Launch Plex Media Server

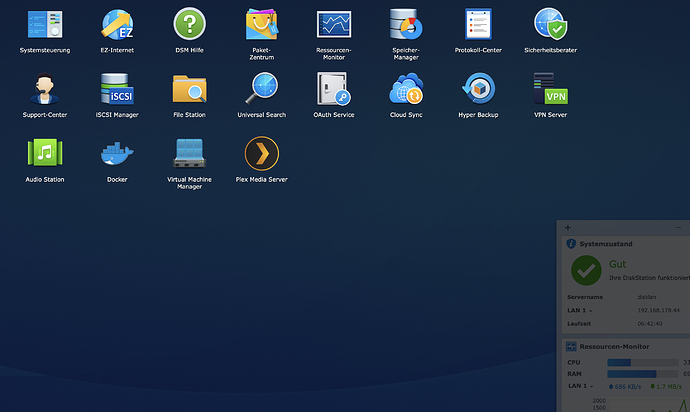(x=261, y=153)
